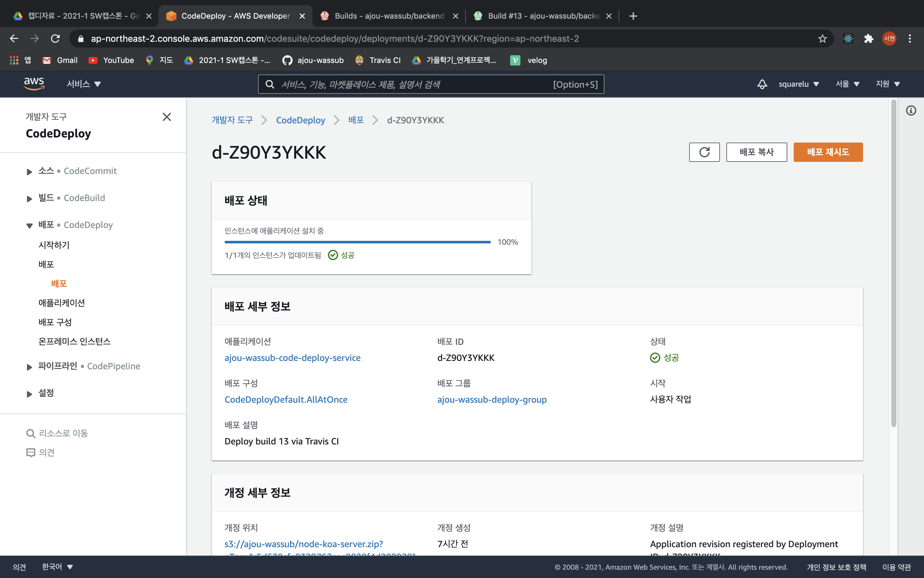
Task: Open a new browser tab with plus icon
Action: (x=633, y=16)
